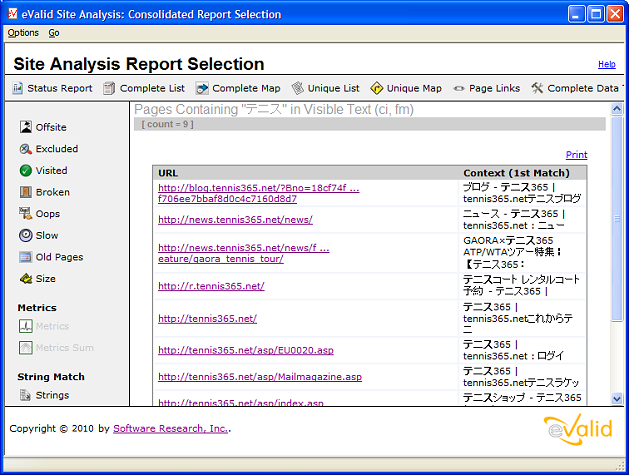Screen dimensions: 629x475
Task: Click the Oops report icon
Action: click(26, 213)
